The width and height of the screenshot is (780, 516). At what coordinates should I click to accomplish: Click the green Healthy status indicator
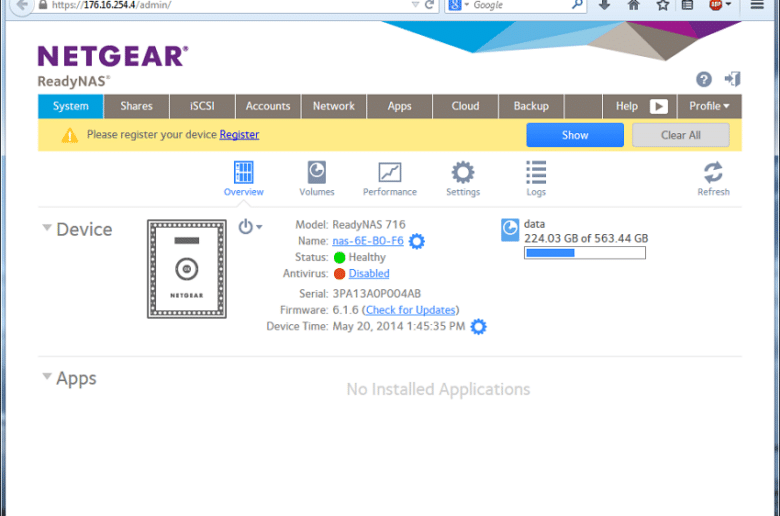point(340,257)
